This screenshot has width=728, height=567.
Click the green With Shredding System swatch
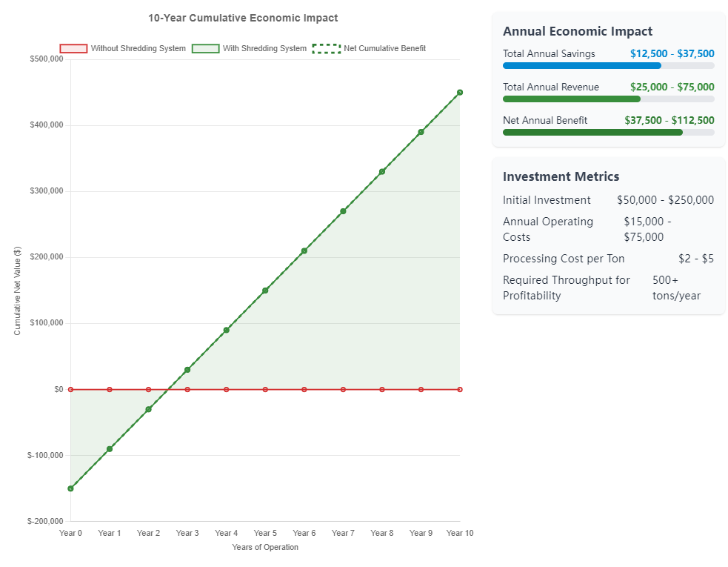[205, 49]
